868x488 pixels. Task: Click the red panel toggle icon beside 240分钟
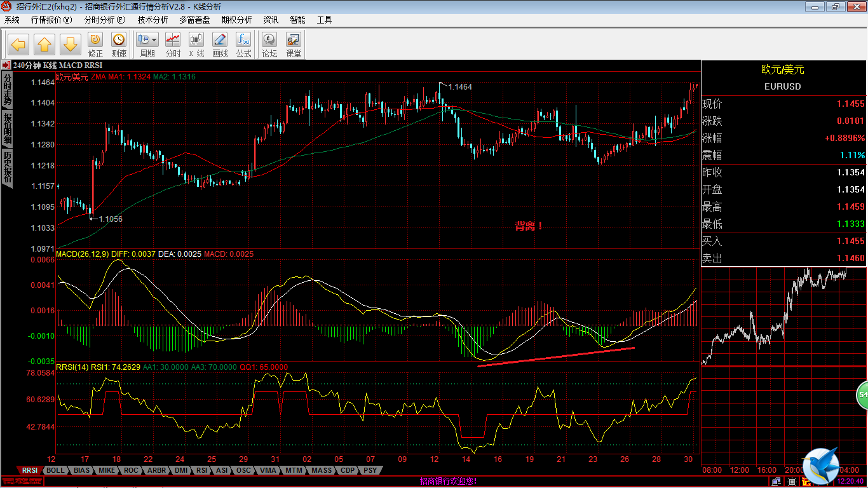pos(6,65)
